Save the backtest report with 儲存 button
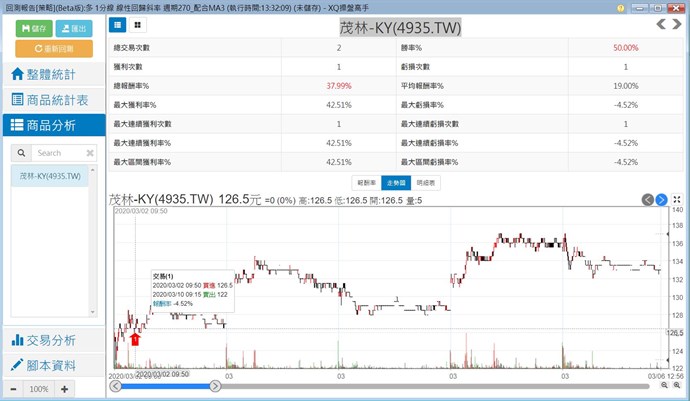The height and width of the screenshot is (401, 690). tap(34, 29)
